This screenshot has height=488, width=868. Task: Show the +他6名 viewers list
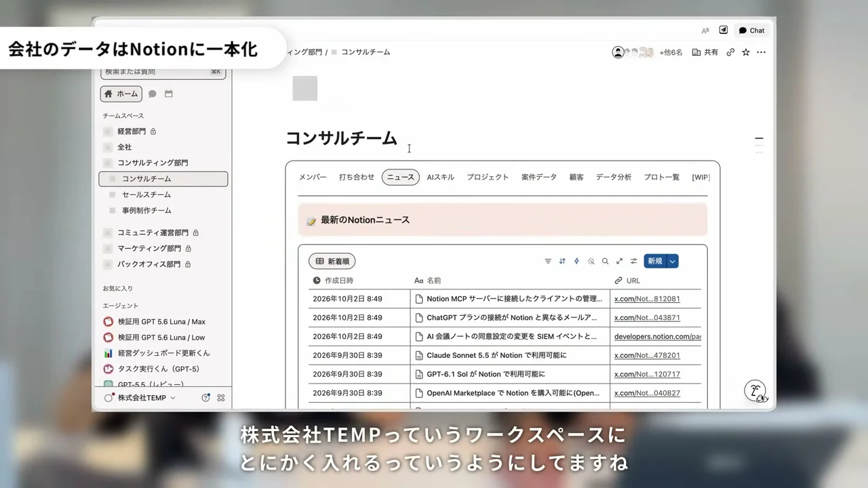pyautogui.click(x=671, y=52)
